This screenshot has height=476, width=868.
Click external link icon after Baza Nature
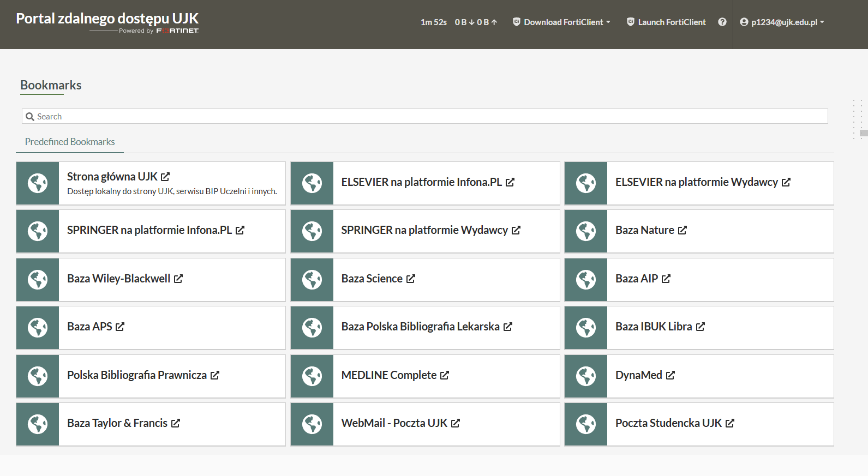[683, 231]
